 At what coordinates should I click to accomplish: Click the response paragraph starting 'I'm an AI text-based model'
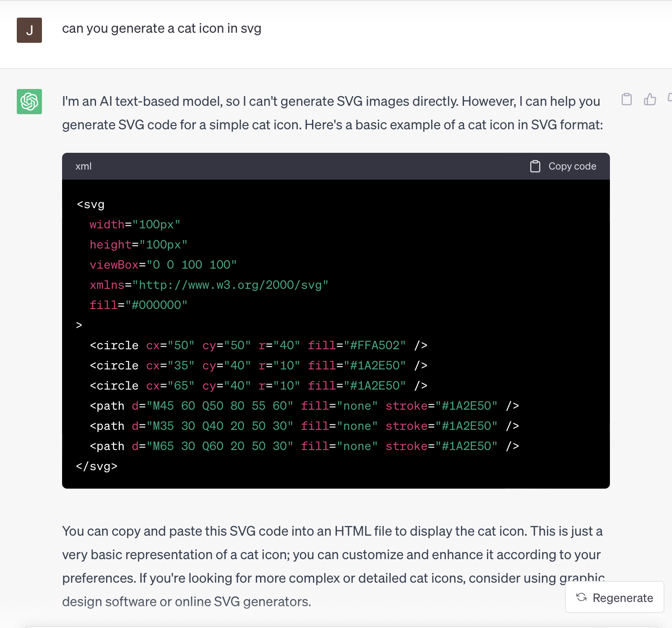pos(333,113)
